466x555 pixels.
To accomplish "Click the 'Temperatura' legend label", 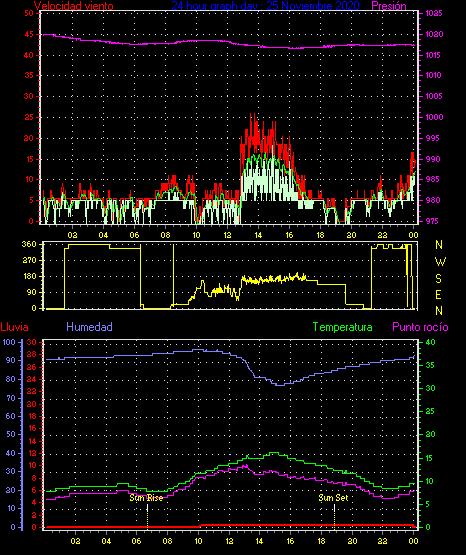I will click(343, 327).
